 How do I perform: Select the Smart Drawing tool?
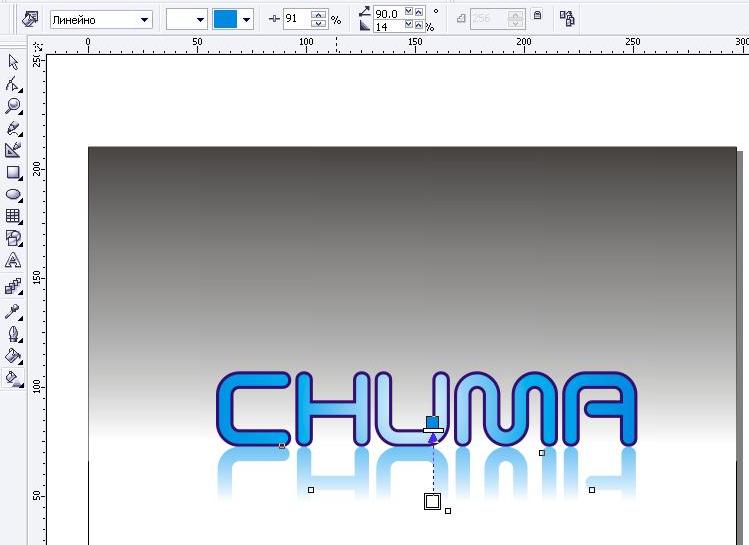[13, 150]
